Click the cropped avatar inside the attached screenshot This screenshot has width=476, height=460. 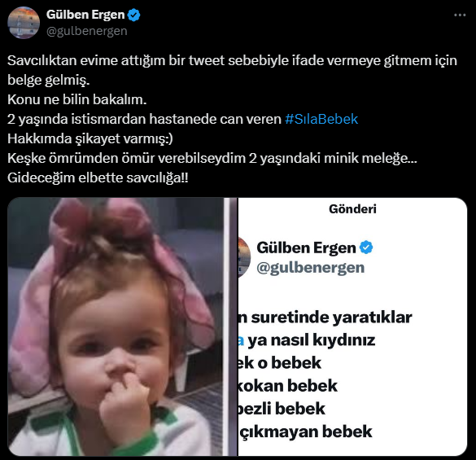(244, 257)
